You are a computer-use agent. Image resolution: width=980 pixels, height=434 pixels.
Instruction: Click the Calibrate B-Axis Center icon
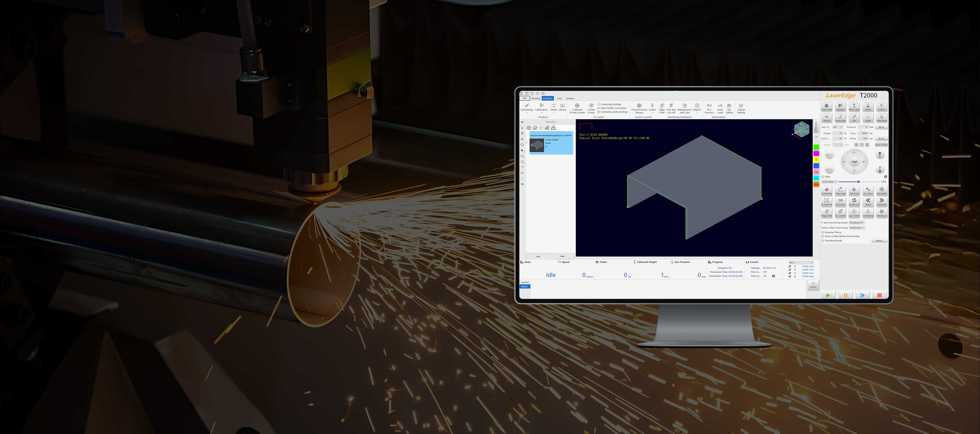(577, 106)
